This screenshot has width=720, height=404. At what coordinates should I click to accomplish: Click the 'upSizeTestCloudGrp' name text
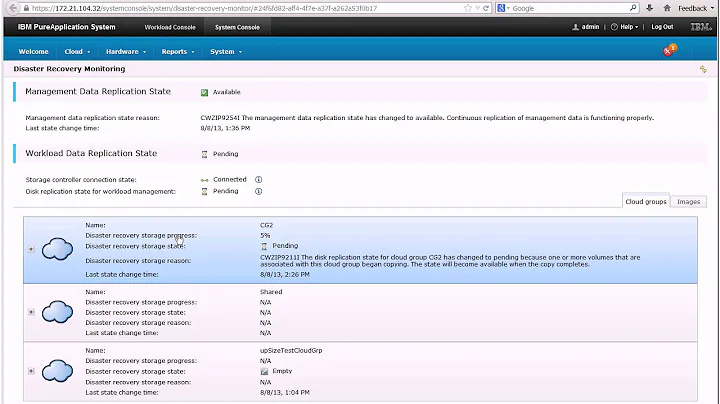click(x=291, y=350)
